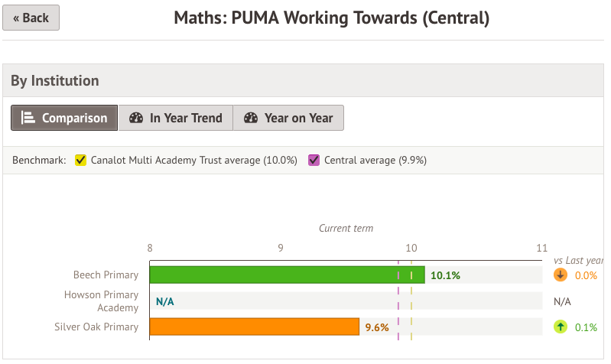Click the green up-arrow icon for Silver Oak
Viewport: 611px width, 364px height.
coord(561,327)
